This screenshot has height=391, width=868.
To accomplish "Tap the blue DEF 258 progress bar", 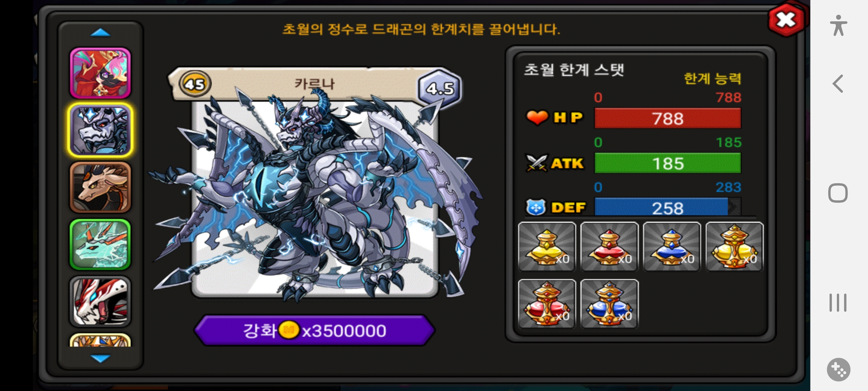I will [668, 207].
